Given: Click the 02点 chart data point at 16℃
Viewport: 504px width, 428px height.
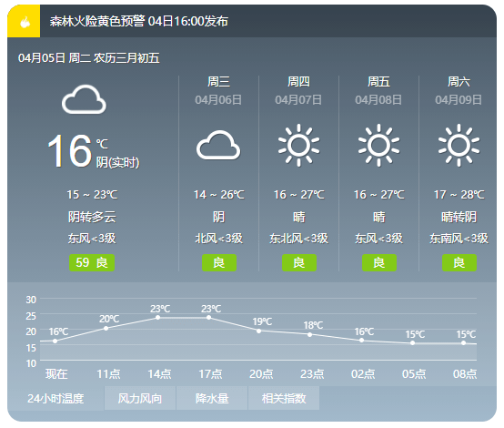Looking at the screenshot, I should pyautogui.click(x=361, y=341).
